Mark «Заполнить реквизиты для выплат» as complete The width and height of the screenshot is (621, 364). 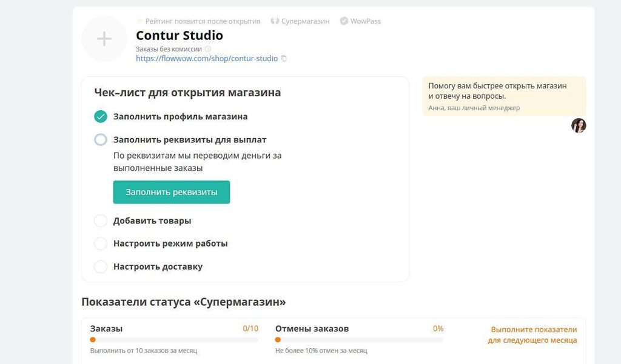click(x=101, y=140)
